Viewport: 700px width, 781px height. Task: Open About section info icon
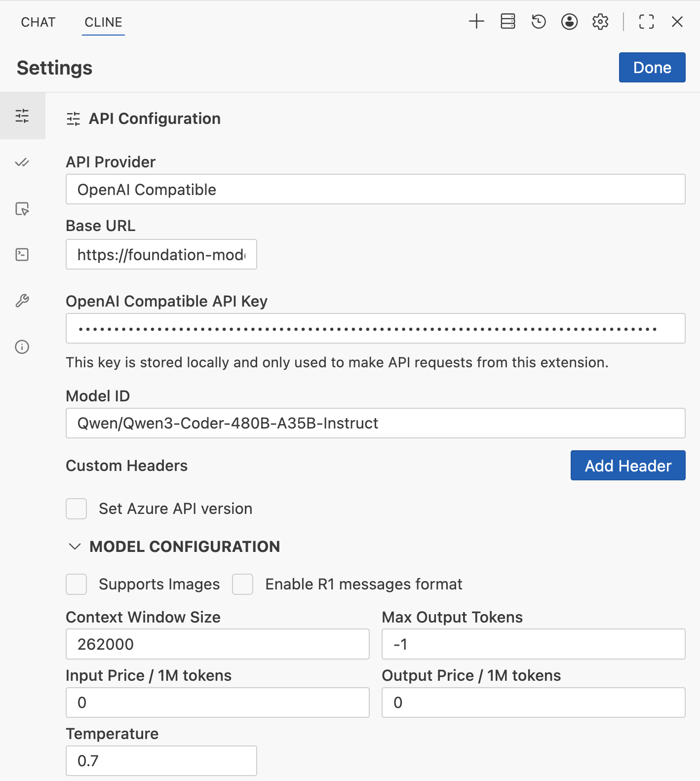[22, 347]
